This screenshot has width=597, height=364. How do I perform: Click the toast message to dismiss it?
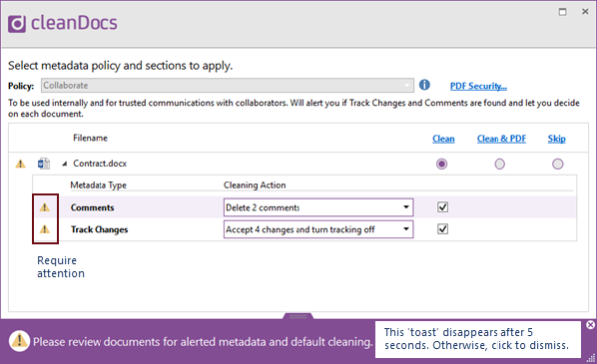478,339
